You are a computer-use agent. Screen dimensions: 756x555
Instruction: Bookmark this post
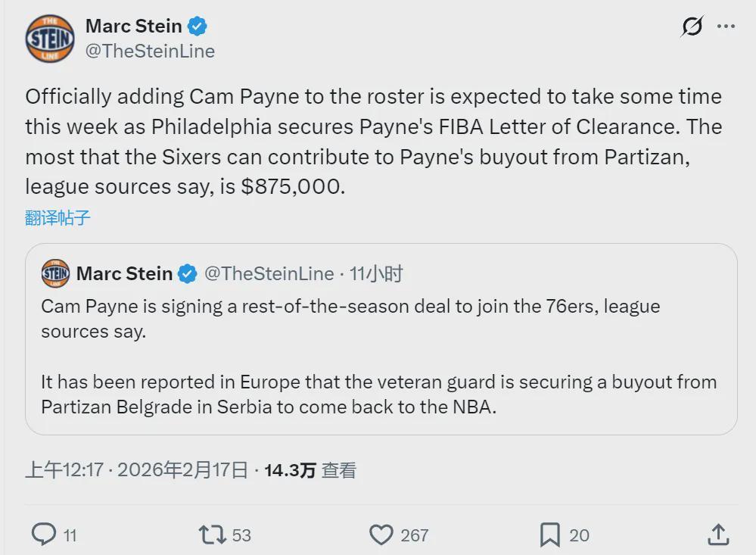[550, 535]
